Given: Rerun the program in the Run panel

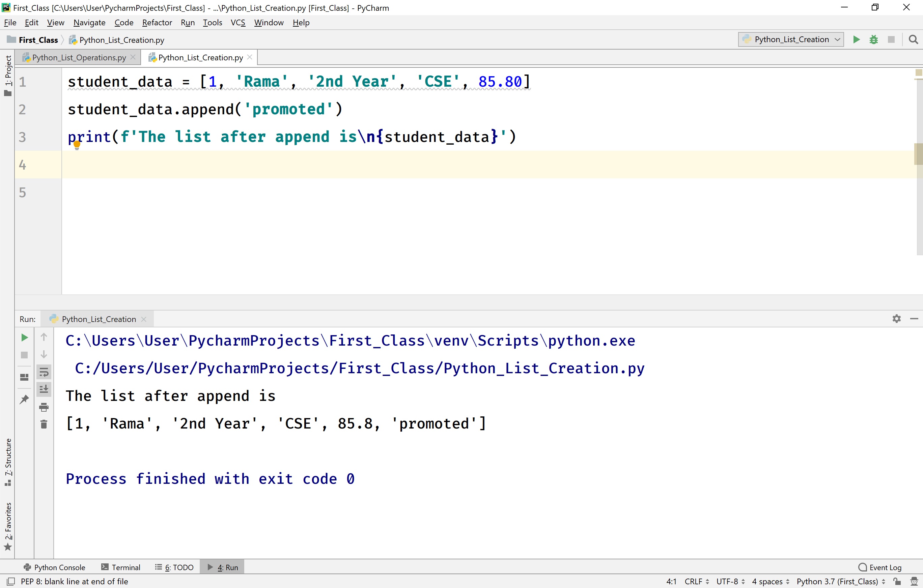Looking at the screenshot, I should point(24,337).
